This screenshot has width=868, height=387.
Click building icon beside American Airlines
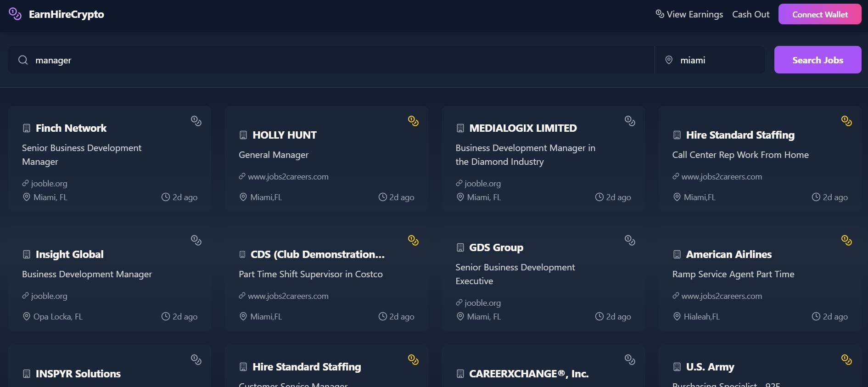tap(677, 254)
